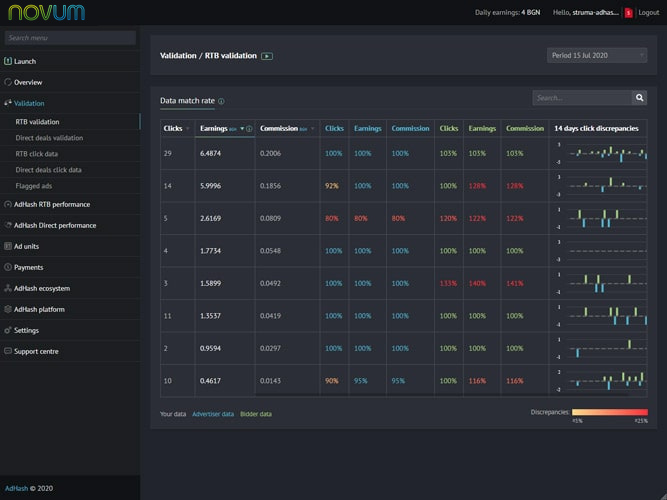Open the Period 15 Jul 2020 dropdown
This screenshot has height=500, width=667.
pyautogui.click(x=597, y=55)
